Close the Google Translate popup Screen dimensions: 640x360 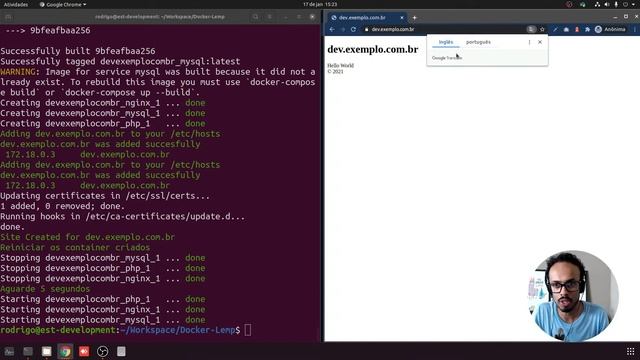tap(540, 42)
